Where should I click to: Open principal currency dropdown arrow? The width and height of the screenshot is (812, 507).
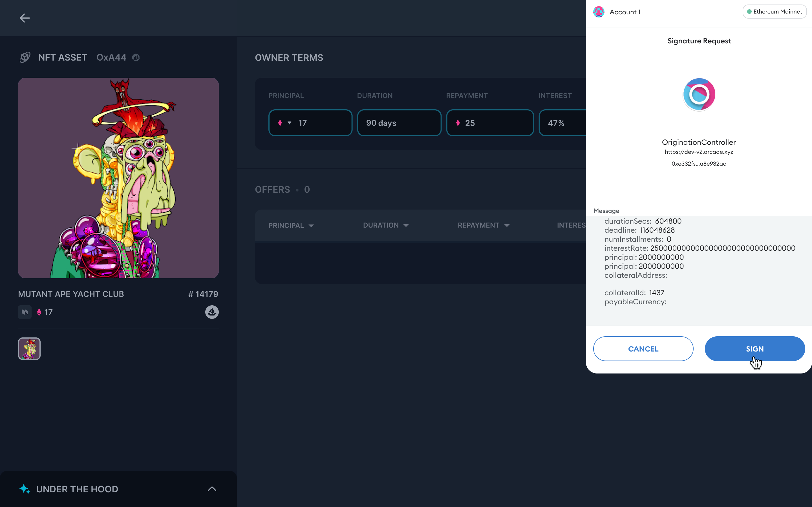pos(289,123)
